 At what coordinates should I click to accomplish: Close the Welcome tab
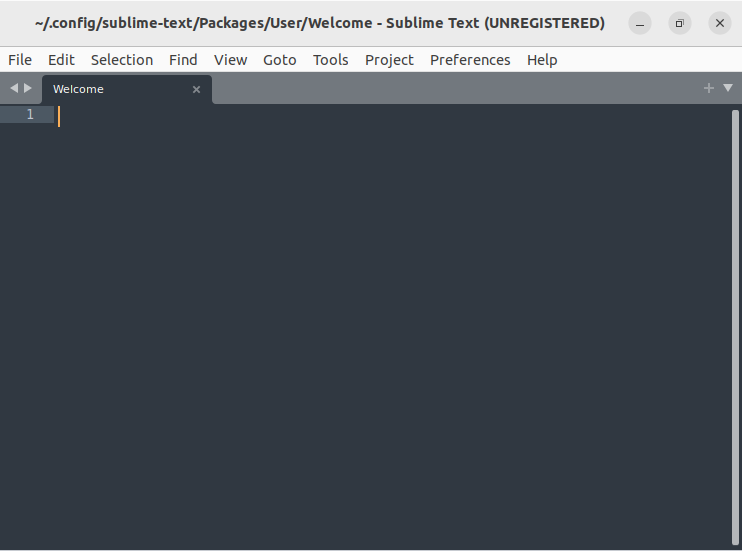pyautogui.click(x=196, y=89)
